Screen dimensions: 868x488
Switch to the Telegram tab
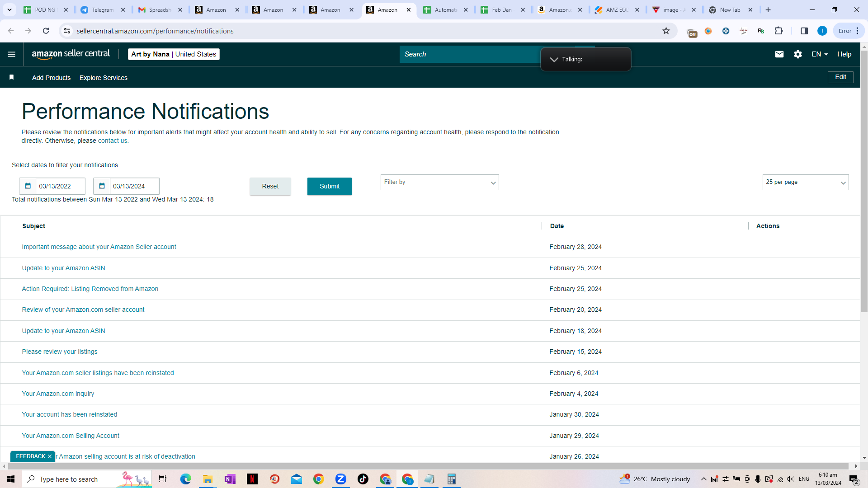point(103,9)
